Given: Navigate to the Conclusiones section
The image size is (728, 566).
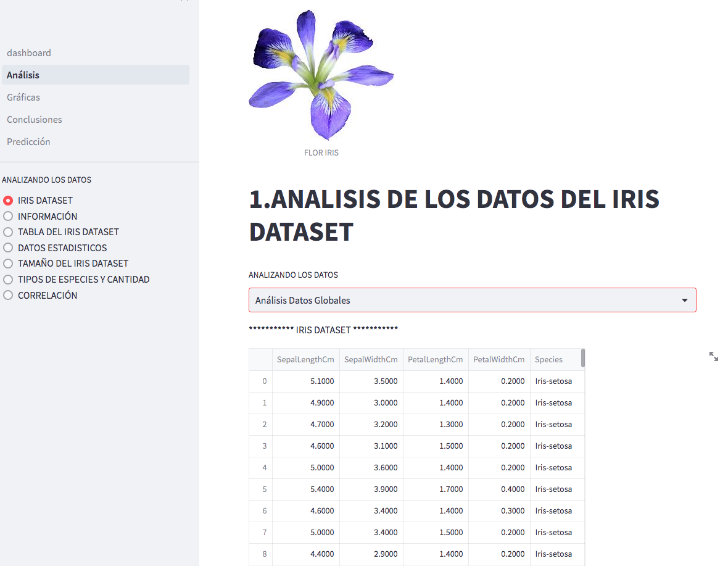Looking at the screenshot, I should click(34, 119).
